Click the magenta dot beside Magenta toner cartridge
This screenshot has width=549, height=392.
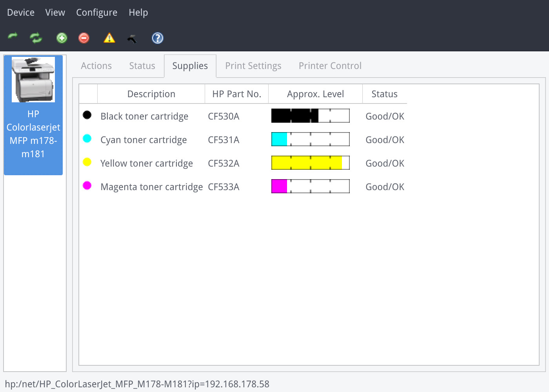pyautogui.click(x=87, y=186)
